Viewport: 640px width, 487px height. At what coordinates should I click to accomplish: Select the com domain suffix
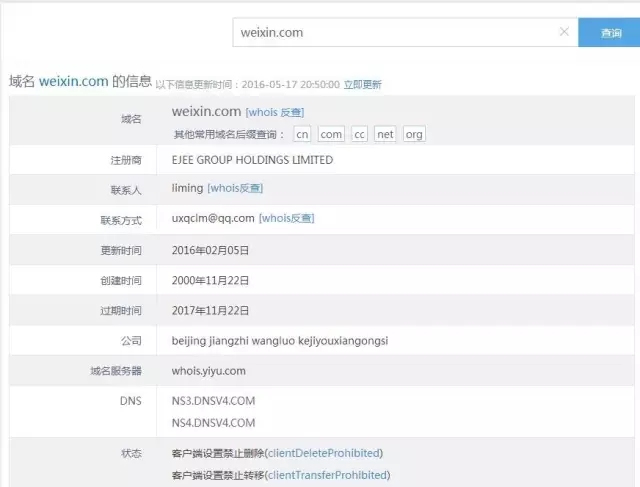click(x=331, y=134)
